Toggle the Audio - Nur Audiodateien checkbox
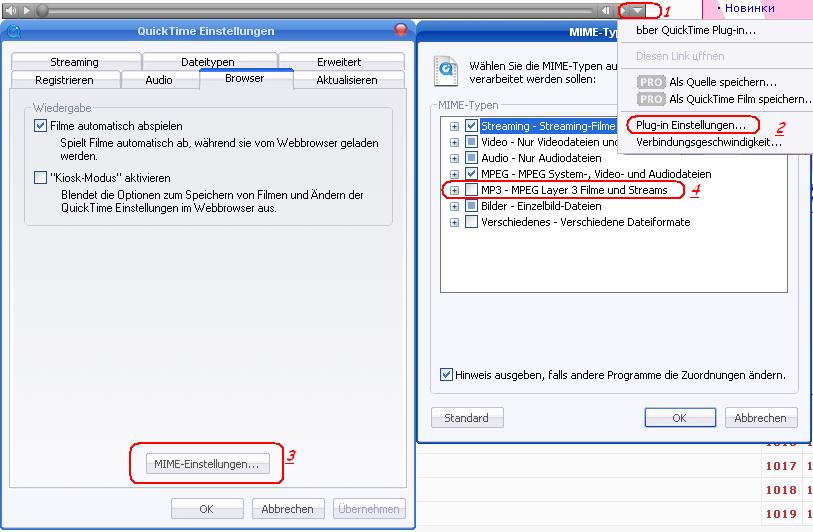 [471, 158]
